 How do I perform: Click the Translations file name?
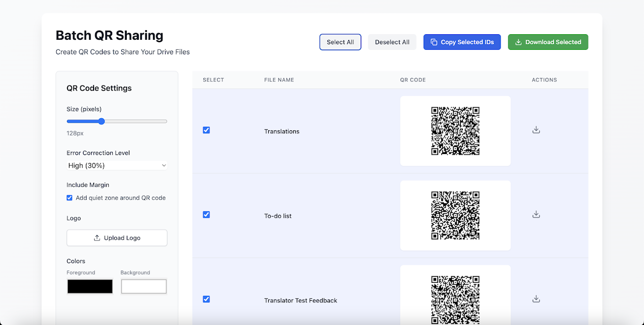coord(282,131)
